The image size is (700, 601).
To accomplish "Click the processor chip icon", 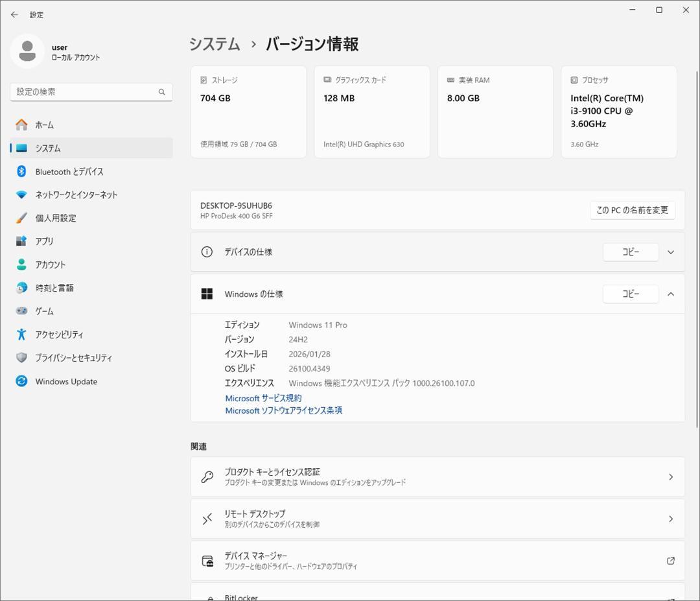I will tap(574, 80).
